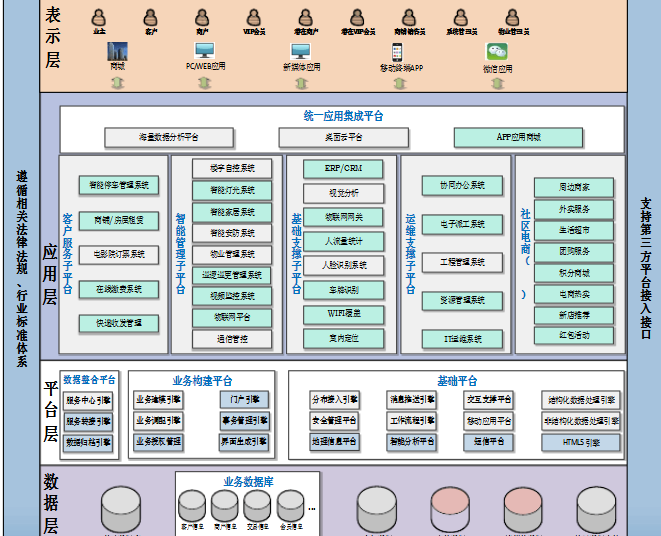Click the 统一应用集成平台 title
Viewport: 661px width, 536px height.
pyautogui.click(x=343, y=116)
